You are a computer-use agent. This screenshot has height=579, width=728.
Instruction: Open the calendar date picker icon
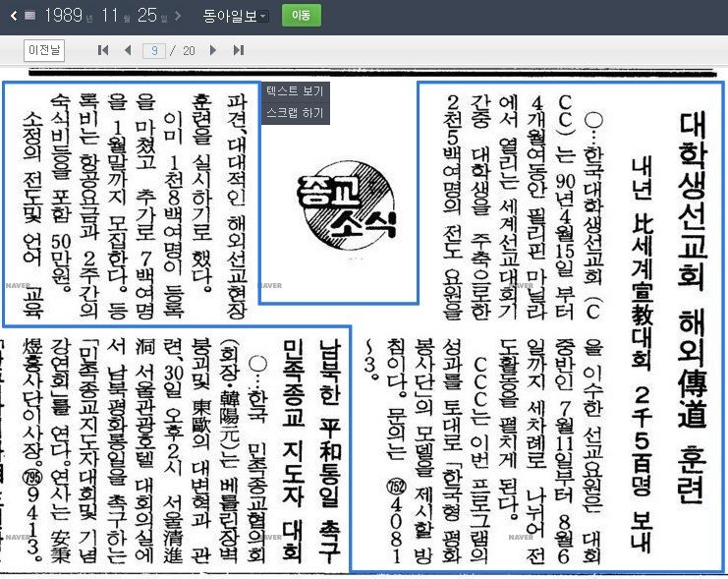pos(30,16)
